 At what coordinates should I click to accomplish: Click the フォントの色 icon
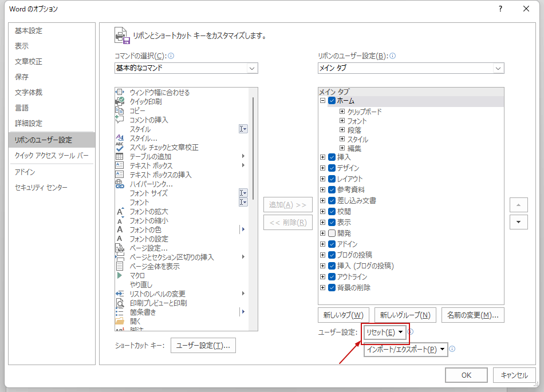[120, 229]
